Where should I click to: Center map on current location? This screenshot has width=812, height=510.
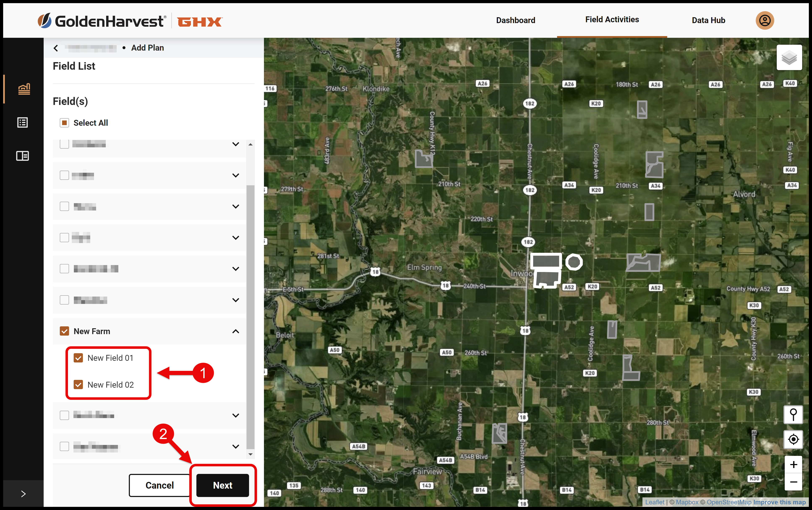coord(793,439)
